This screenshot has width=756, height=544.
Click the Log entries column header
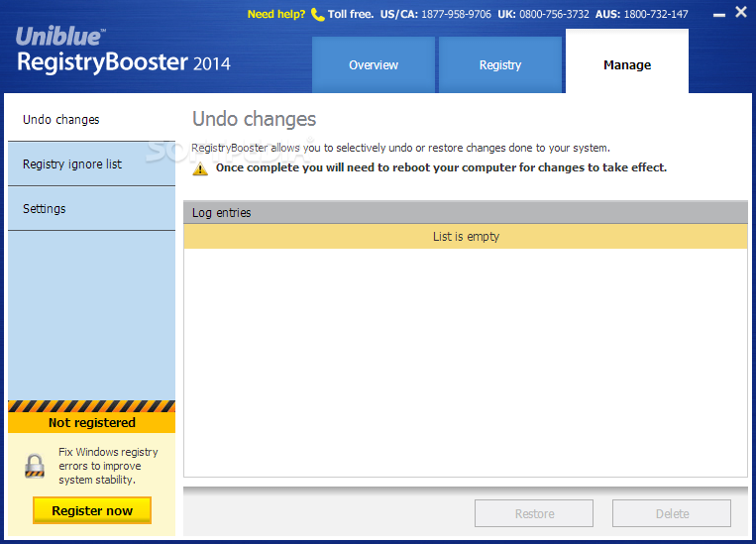[466, 213]
